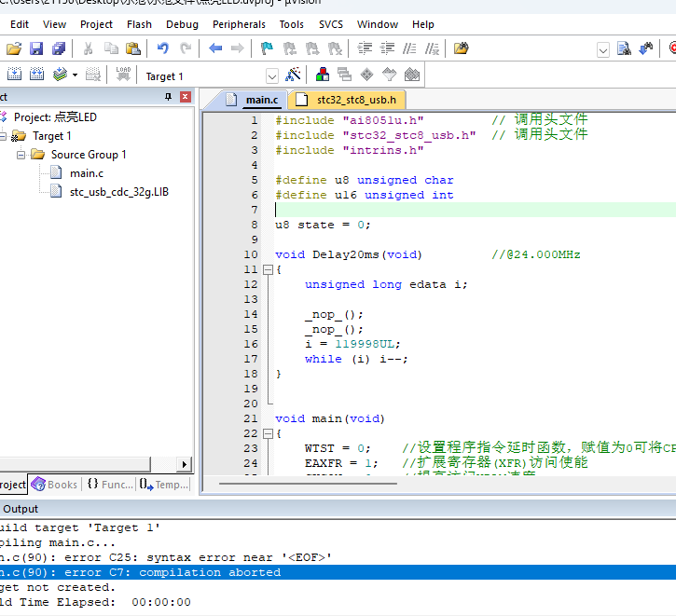Click the Insert Bookmark flag icon
Image resolution: width=676 pixels, height=616 pixels.
point(268,48)
